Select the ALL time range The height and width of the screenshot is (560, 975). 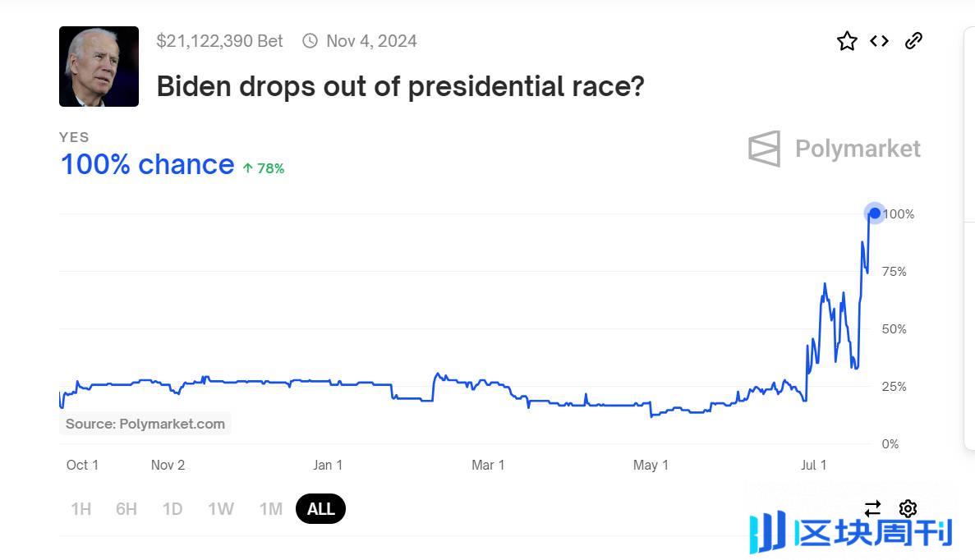click(320, 509)
